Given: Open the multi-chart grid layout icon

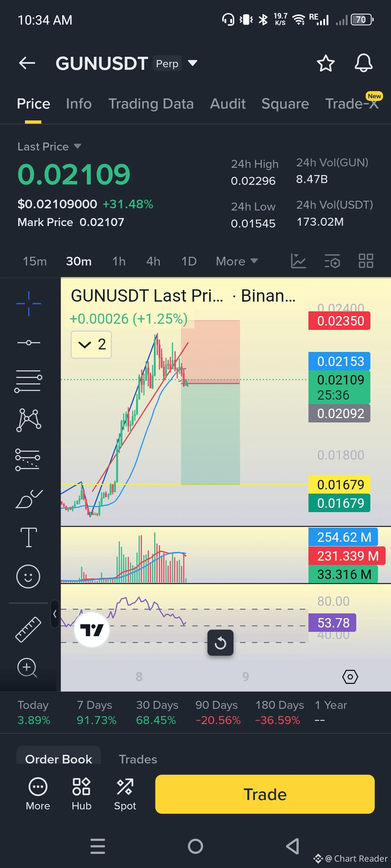Looking at the screenshot, I should [x=366, y=261].
